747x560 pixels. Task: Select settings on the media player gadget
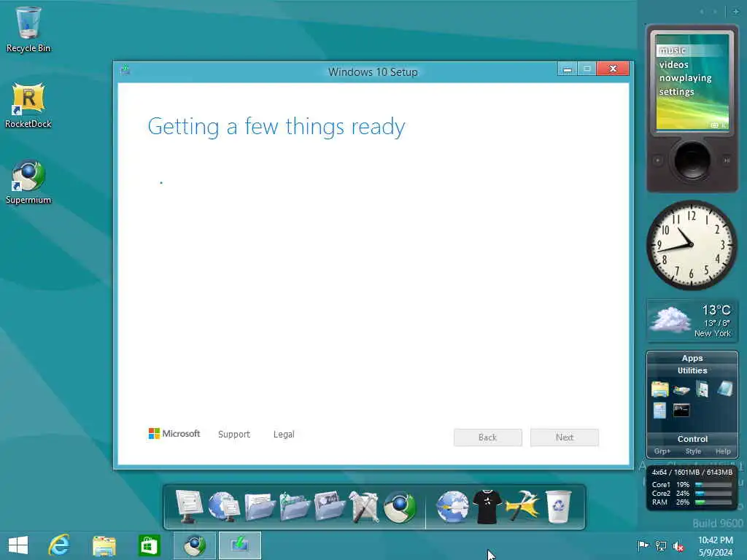click(676, 91)
